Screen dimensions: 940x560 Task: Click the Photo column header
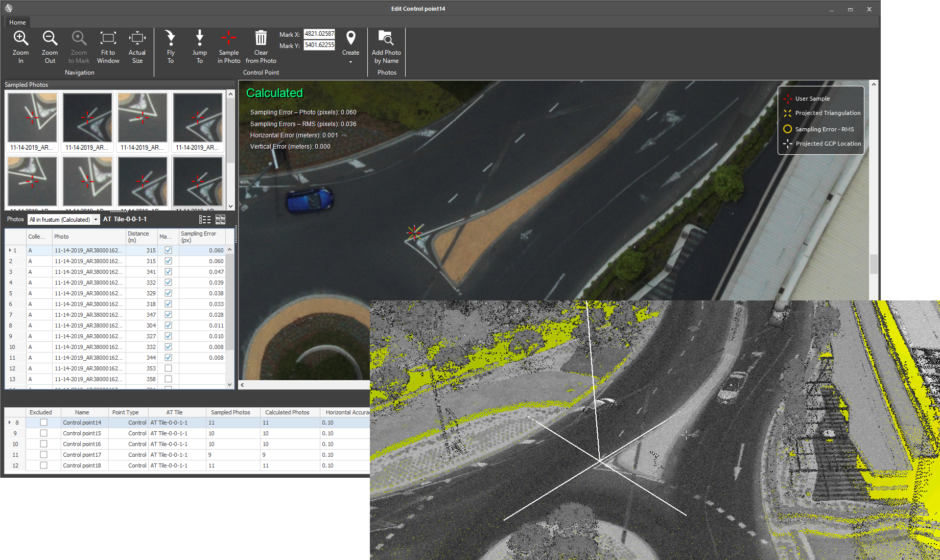(89, 237)
